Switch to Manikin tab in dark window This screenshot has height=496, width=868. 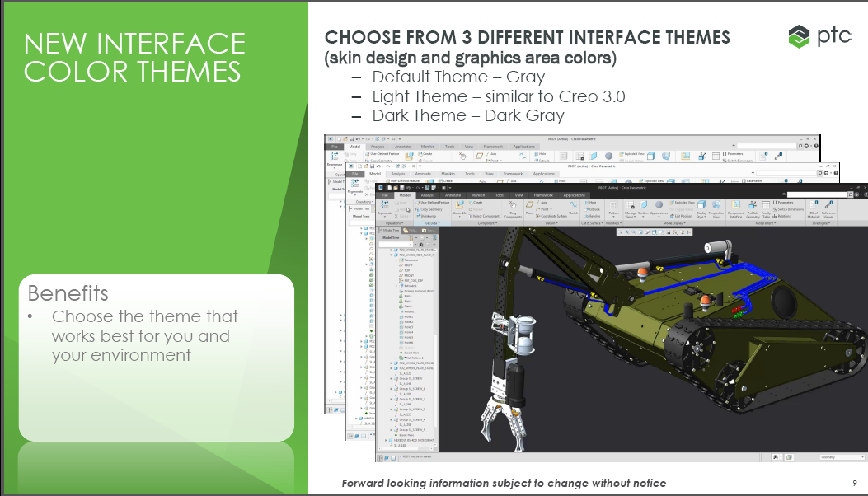478,195
